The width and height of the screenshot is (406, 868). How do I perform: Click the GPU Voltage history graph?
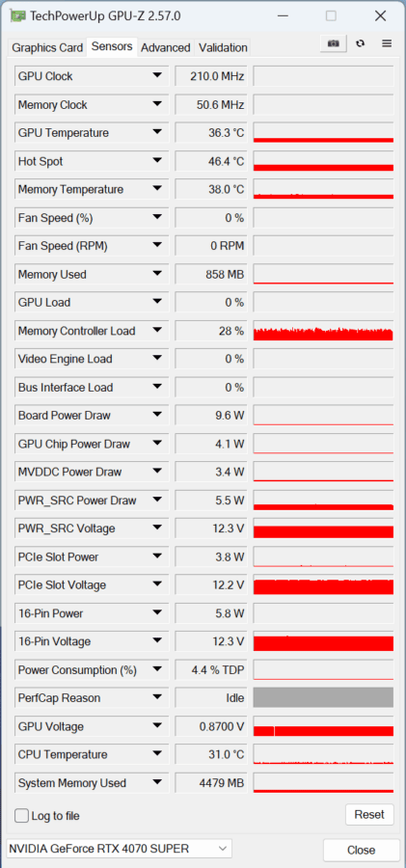click(x=323, y=726)
